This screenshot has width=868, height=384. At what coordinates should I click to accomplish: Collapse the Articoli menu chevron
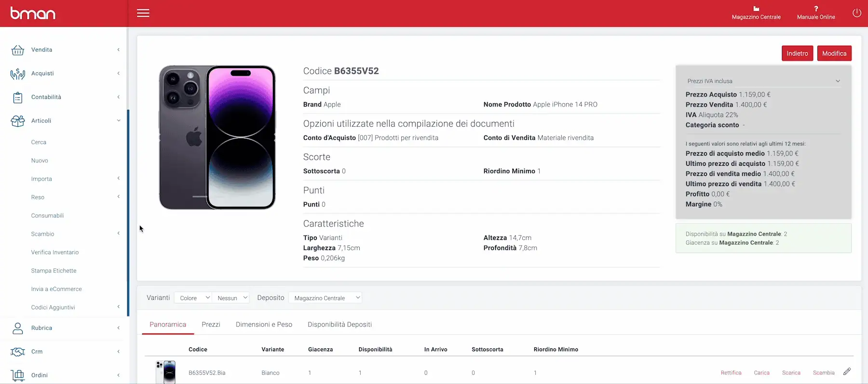click(x=119, y=120)
